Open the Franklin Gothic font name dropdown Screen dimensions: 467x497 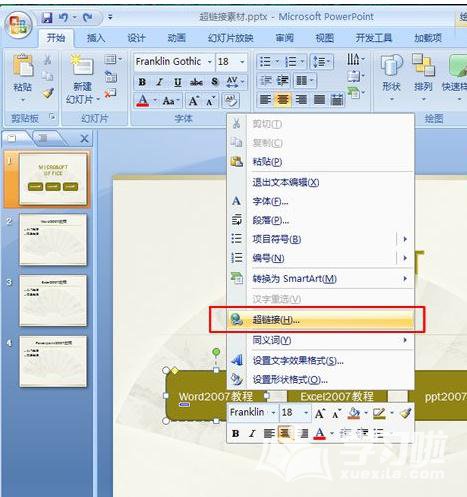click(x=210, y=62)
